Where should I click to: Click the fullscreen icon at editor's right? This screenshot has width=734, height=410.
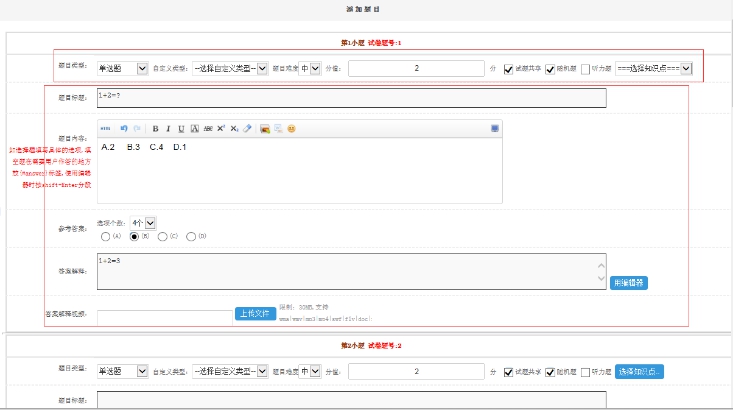pos(494,129)
